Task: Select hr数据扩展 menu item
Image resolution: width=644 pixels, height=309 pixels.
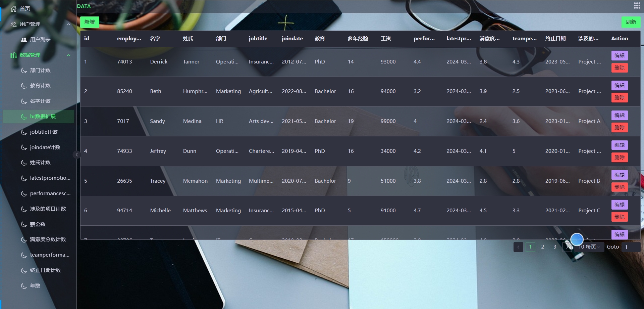Action: pyautogui.click(x=38, y=117)
